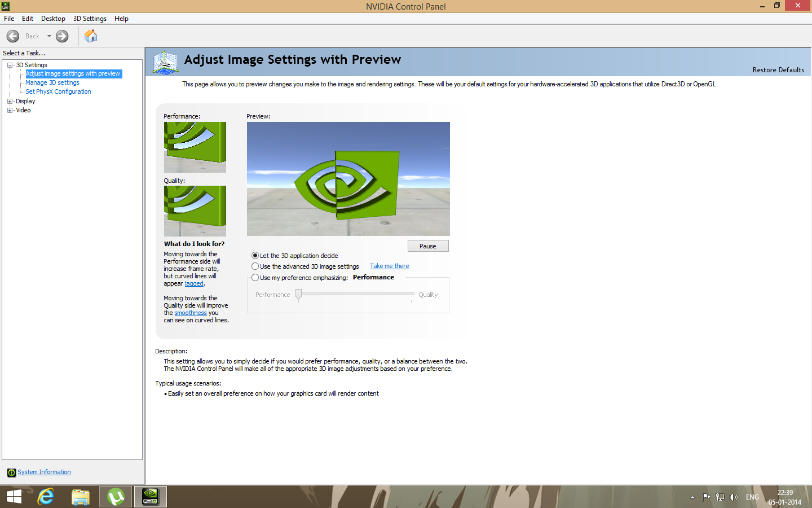The height and width of the screenshot is (508, 812).
Task: Click the 'smoothness' glossary link
Action: (191, 313)
